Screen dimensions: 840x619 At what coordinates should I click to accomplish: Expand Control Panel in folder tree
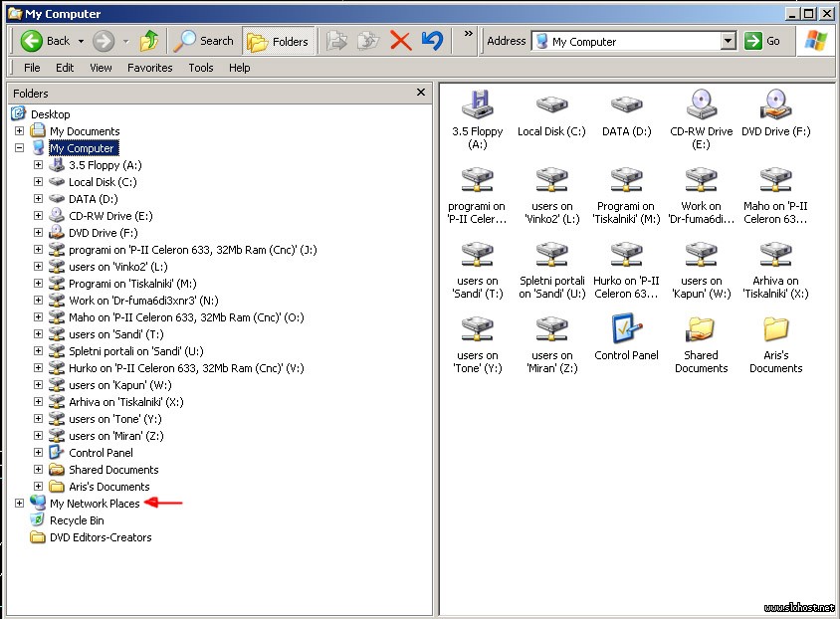click(38, 452)
